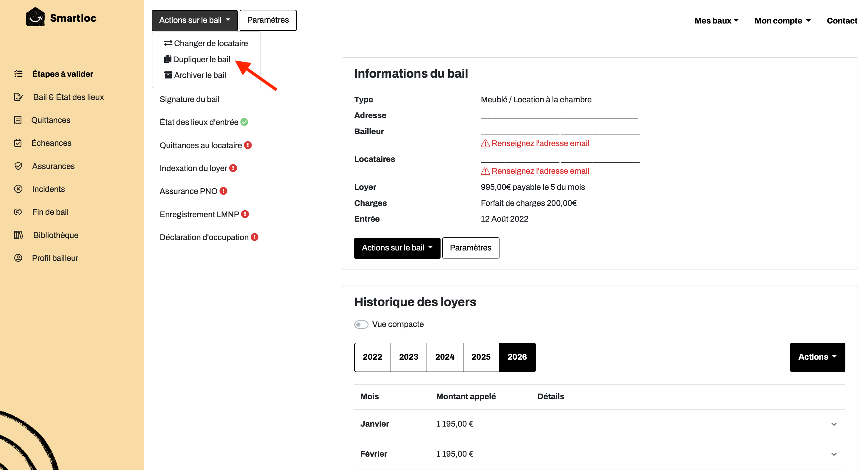Screen dimensions: 868x470
Task: Open Actions sur le bail dropdown in info card
Action: pyautogui.click(x=397, y=248)
